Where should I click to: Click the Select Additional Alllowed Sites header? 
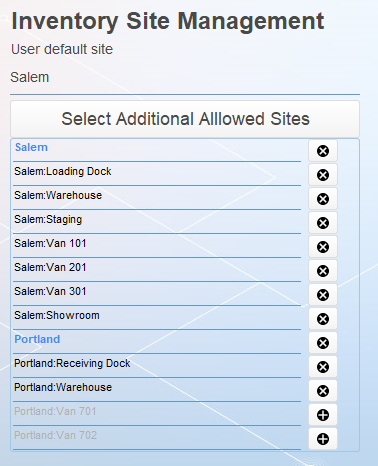pyautogui.click(x=185, y=119)
